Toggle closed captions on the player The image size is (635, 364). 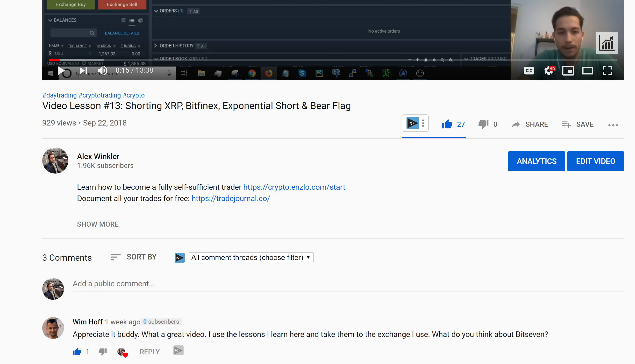pos(529,70)
